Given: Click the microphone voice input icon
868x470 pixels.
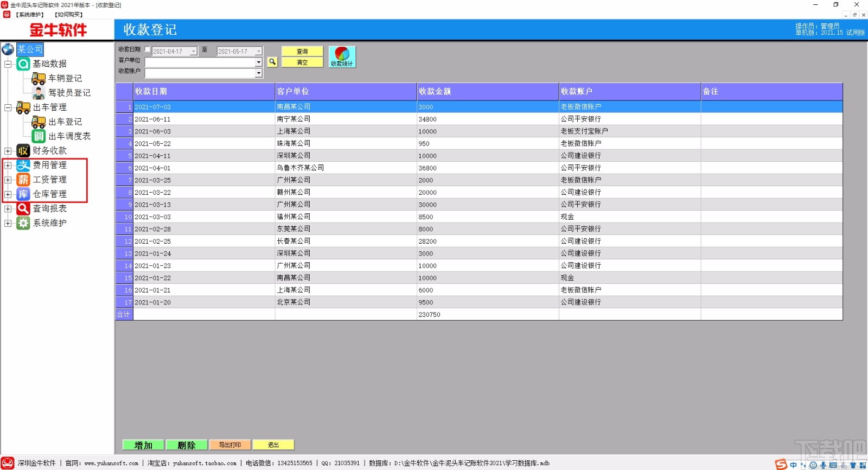Looking at the screenshot, I should (x=823, y=465).
